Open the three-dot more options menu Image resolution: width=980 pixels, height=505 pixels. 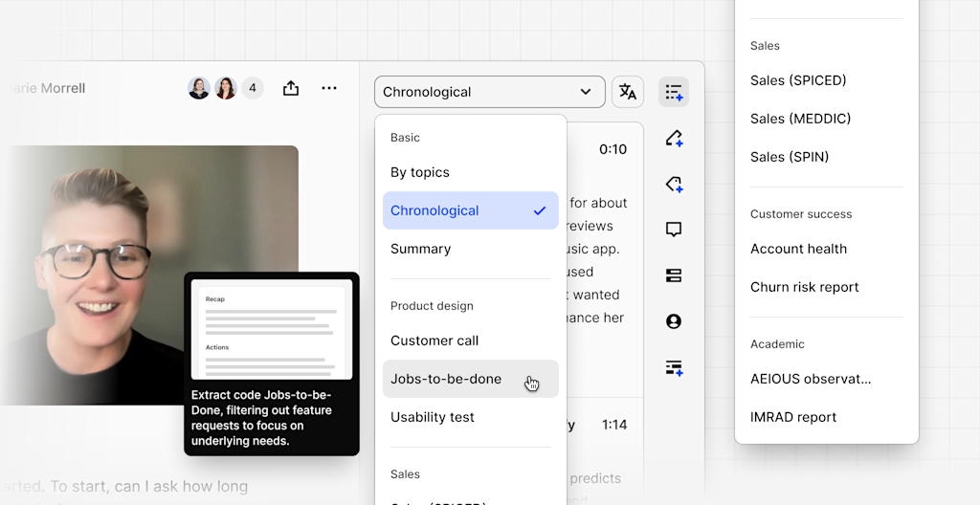coord(329,88)
